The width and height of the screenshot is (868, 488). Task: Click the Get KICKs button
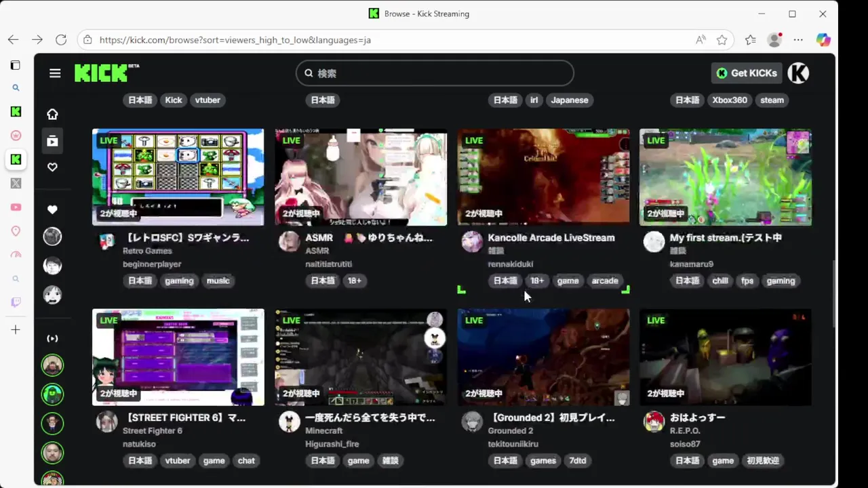747,73
